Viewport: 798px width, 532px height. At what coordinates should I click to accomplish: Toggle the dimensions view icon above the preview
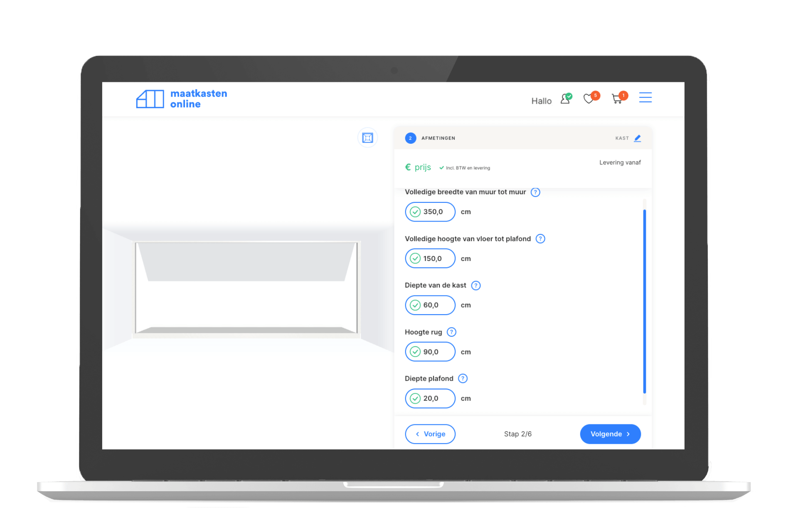[367, 138]
